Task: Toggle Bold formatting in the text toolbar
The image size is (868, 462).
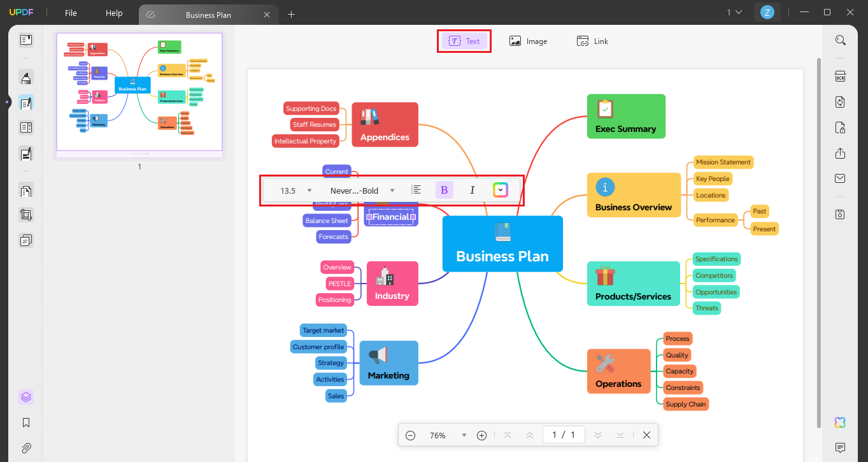Action: (x=444, y=189)
